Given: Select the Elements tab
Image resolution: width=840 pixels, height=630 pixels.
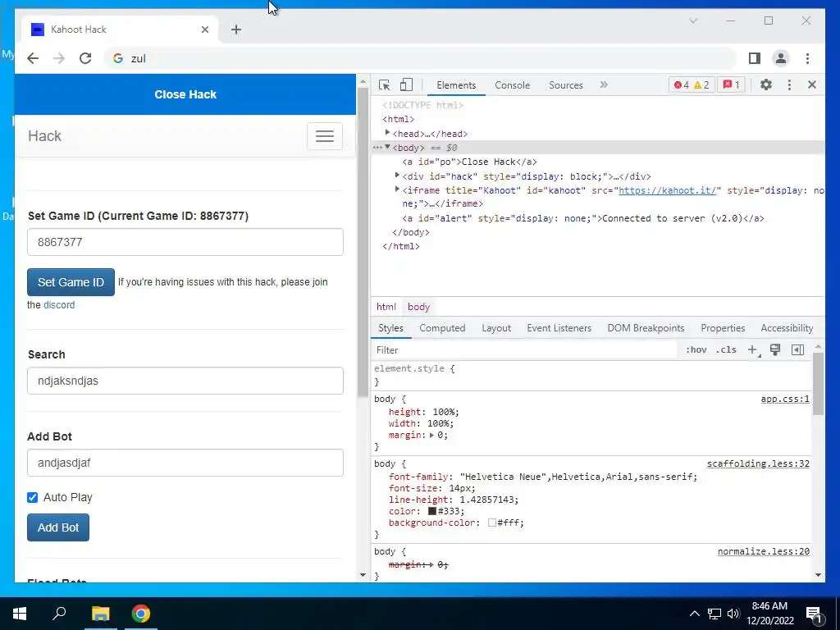Looking at the screenshot, I should (456, 85).
